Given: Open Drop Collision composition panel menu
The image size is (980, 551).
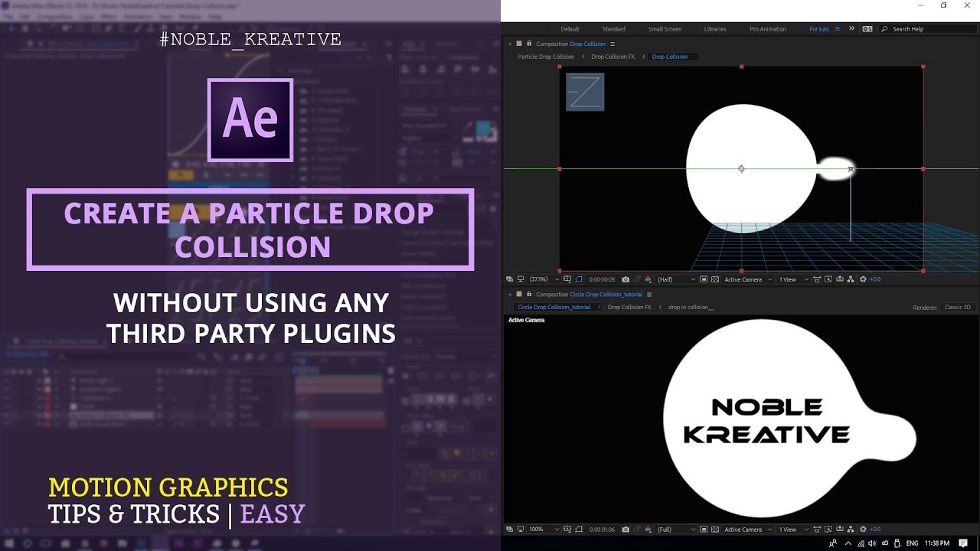Looking at the screenshot, I should point(612,44).
